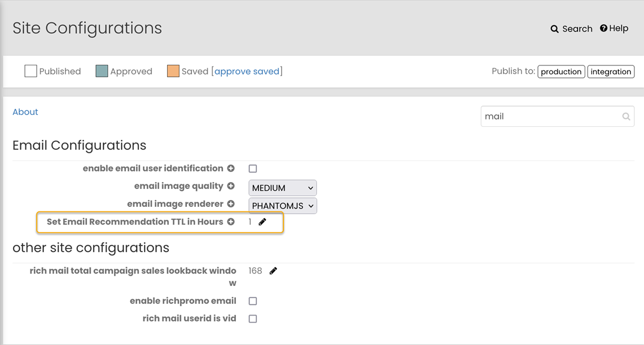This screenshot has width=644, height=345.
Task: Publish to integration button
Action: coord(611,72)
